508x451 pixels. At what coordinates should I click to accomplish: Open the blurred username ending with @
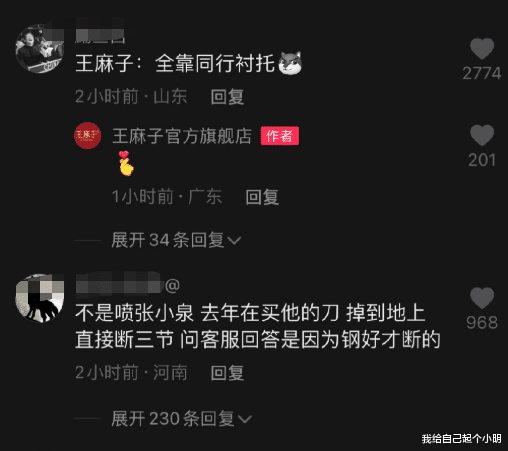[x=128, y=285]
